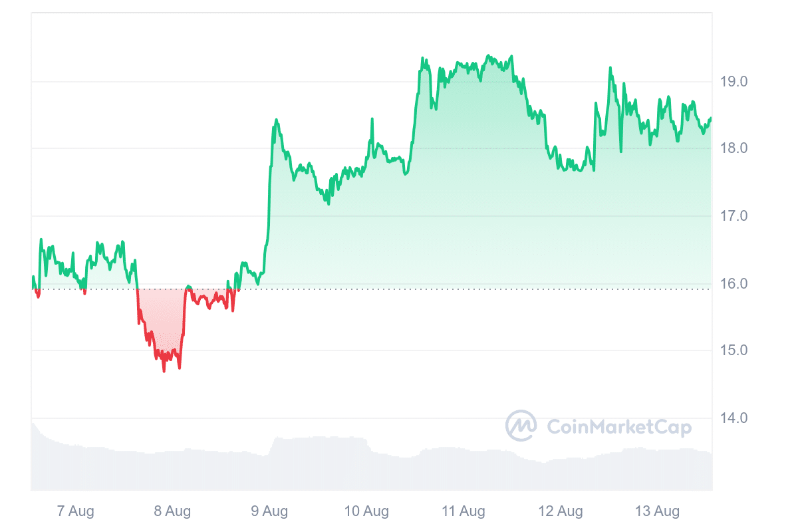The height and width of the screenshot is (532, 798).
Task: Select the 8 Aug date label
Action: 172,511
